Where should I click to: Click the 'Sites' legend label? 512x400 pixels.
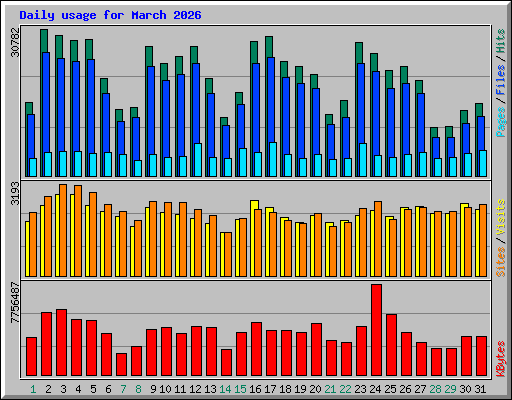click(x=500, y=262)
